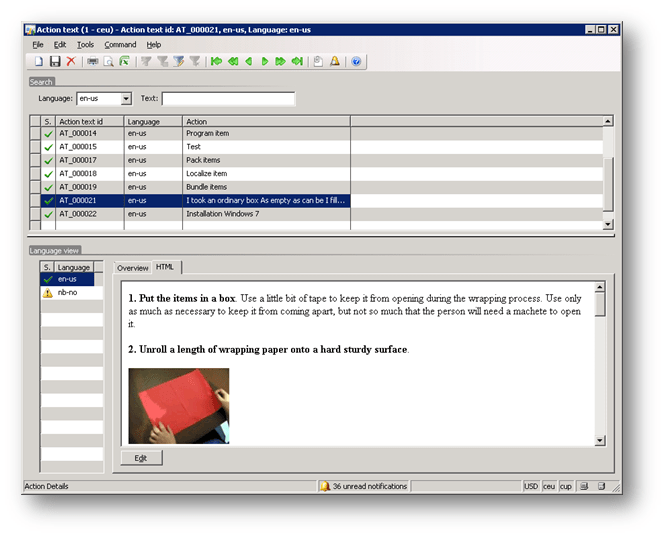Click the Export to Excel icon
This screenshot has height=537, width=665.
[x=124, y=62]
